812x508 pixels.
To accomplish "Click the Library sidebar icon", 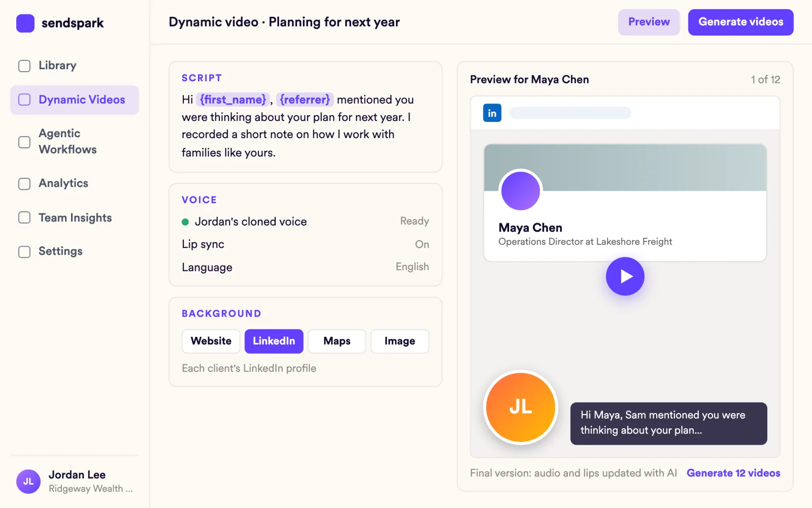I will (x=24, y=66).
